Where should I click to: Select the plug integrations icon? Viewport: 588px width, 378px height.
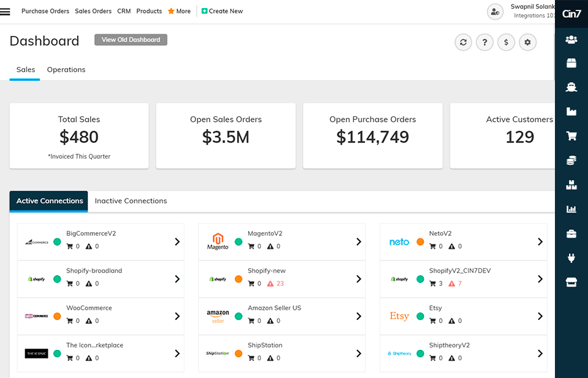[x=571, y=258]
